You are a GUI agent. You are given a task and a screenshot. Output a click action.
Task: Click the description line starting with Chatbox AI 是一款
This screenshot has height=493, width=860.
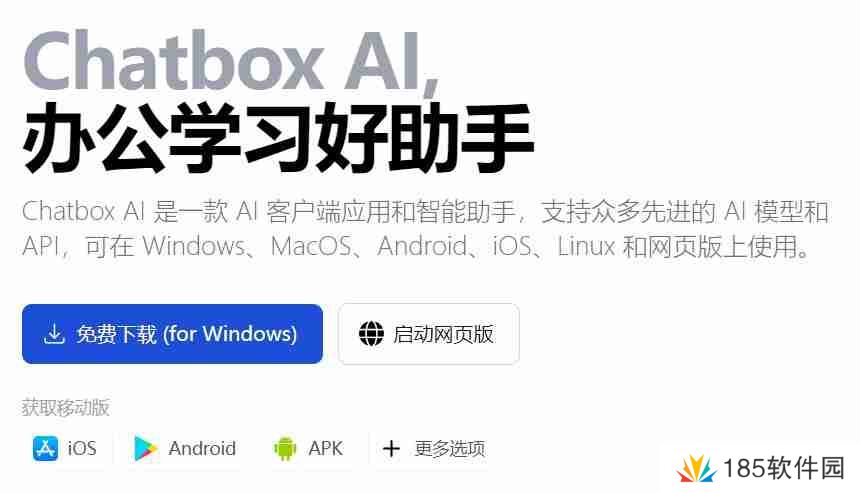(425, 212)
